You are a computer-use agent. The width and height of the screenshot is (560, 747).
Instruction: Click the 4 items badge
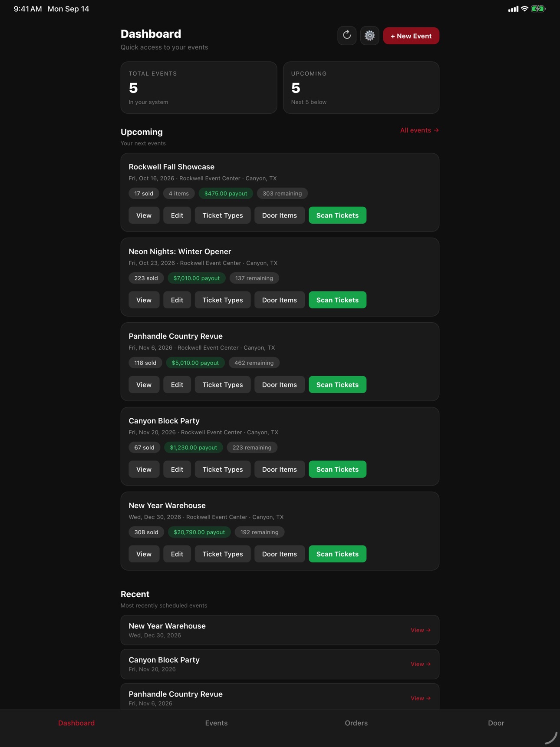[179, 194]
